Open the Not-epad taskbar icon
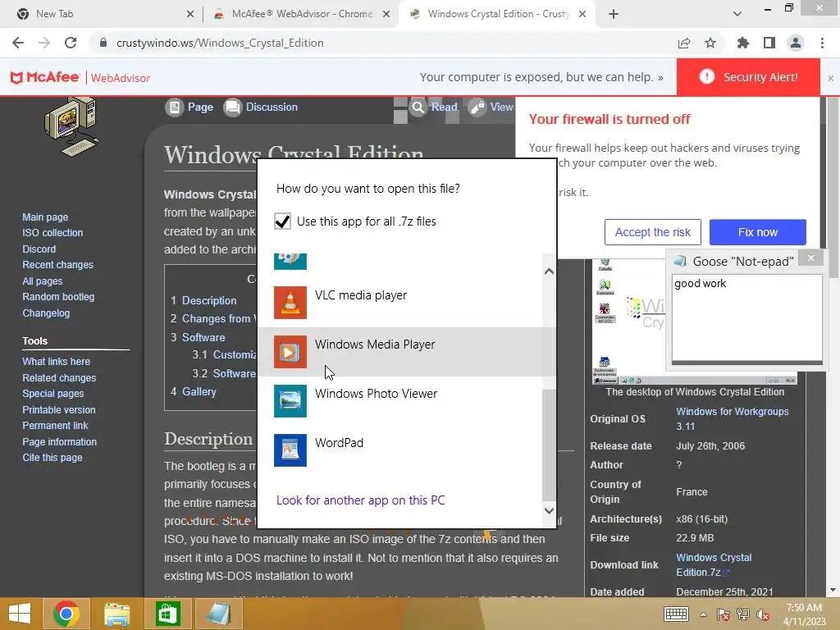Image resolution: width=840 pixels, height=630 pixels. [218, 614]
